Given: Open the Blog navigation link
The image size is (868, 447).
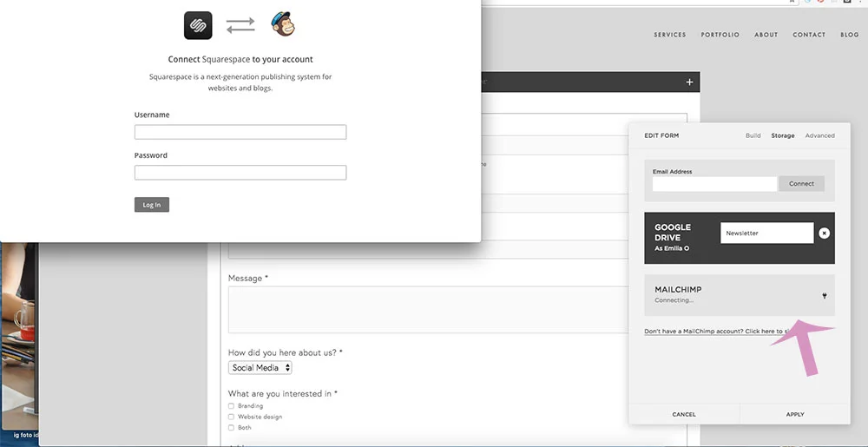Looking at the screenshot, I should tap(850, 35).
